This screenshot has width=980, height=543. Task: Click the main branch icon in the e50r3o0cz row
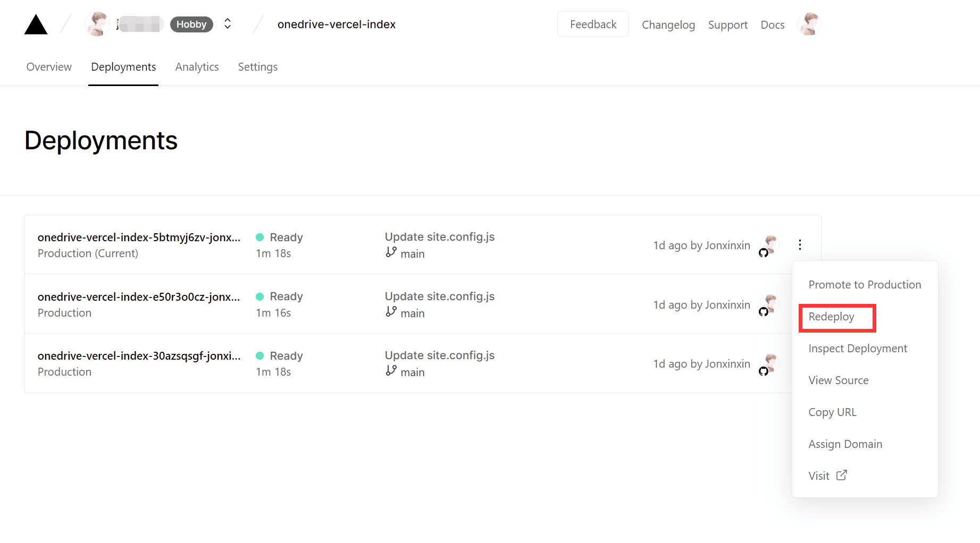pos(391,312)
